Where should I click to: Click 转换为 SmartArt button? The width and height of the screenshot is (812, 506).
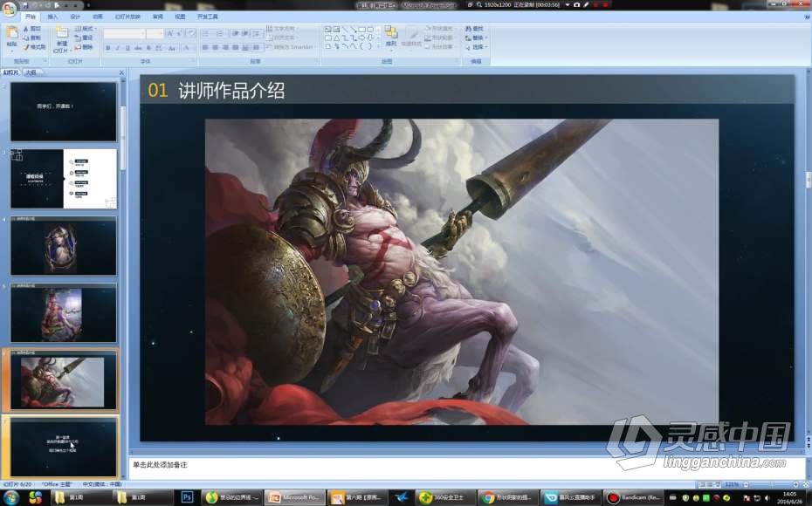(290, 47)
